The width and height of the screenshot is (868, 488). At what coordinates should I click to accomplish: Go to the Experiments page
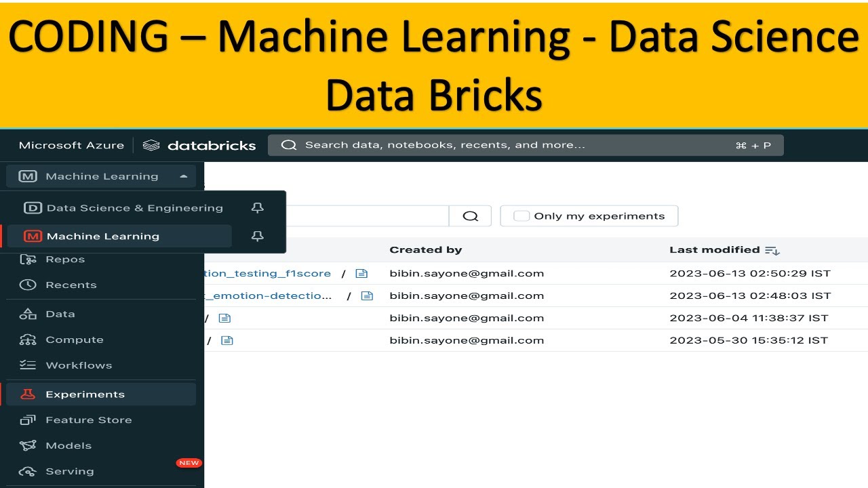coord(85,394)
